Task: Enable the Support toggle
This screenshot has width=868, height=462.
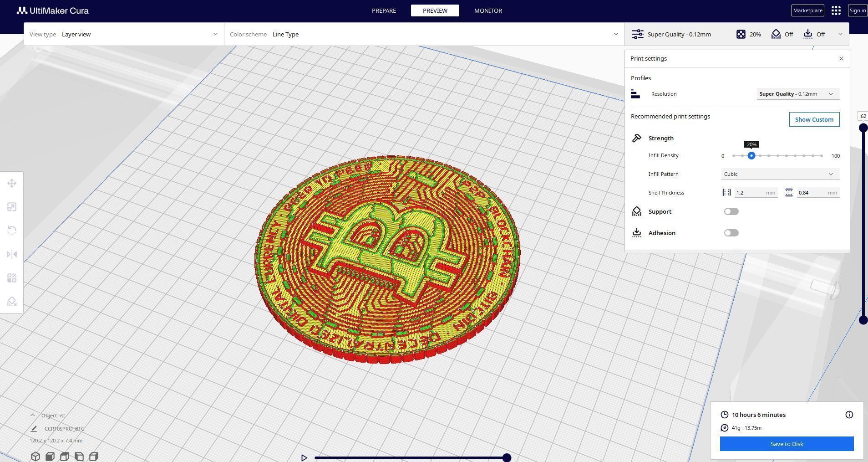Action: [731, 211]
